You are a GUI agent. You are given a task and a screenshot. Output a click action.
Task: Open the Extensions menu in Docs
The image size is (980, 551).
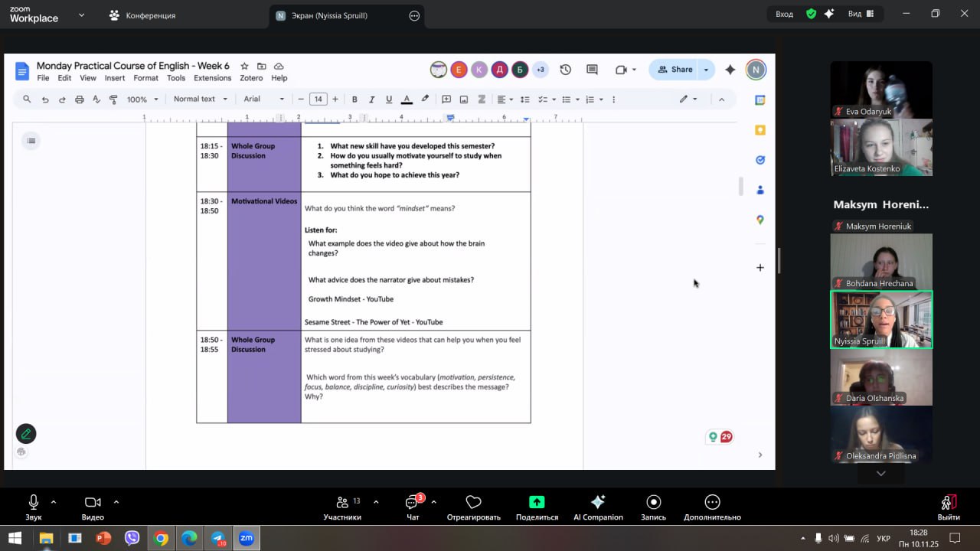pos(212,78)
